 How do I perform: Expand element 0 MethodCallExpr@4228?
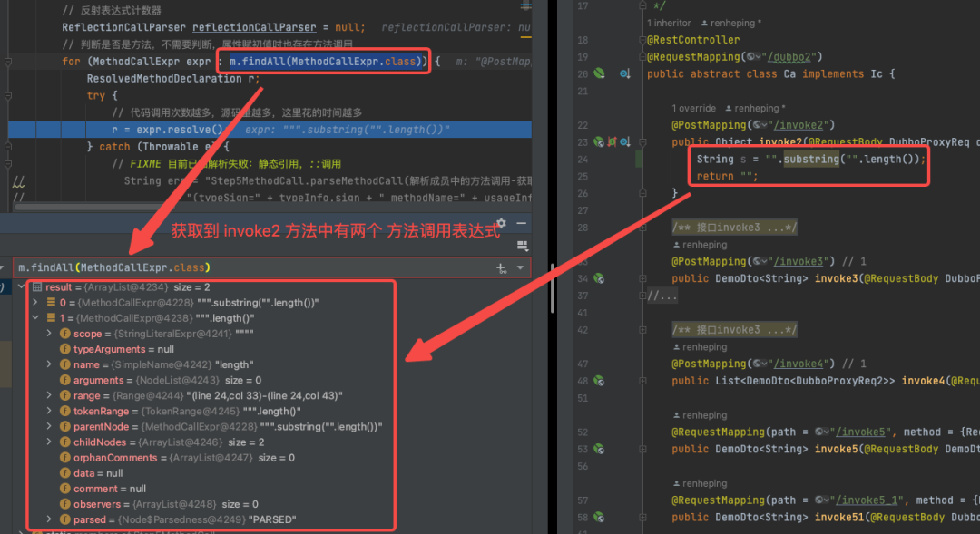(35, 302)
